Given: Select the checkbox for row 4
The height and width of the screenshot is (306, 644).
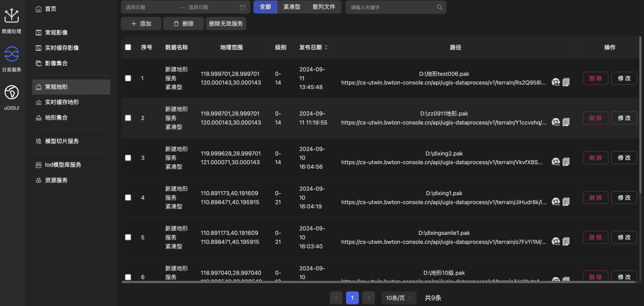Looking at the screenshot, I should pos(128,198).
